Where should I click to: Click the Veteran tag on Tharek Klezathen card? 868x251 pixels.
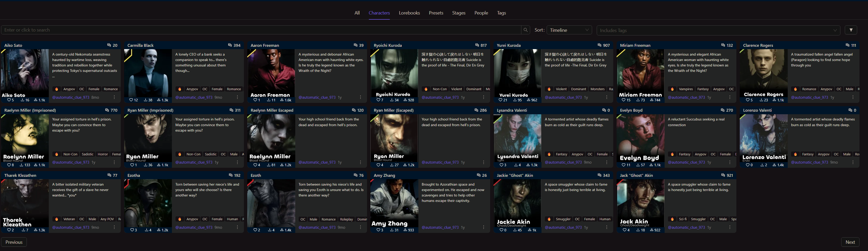coord(69,219)
